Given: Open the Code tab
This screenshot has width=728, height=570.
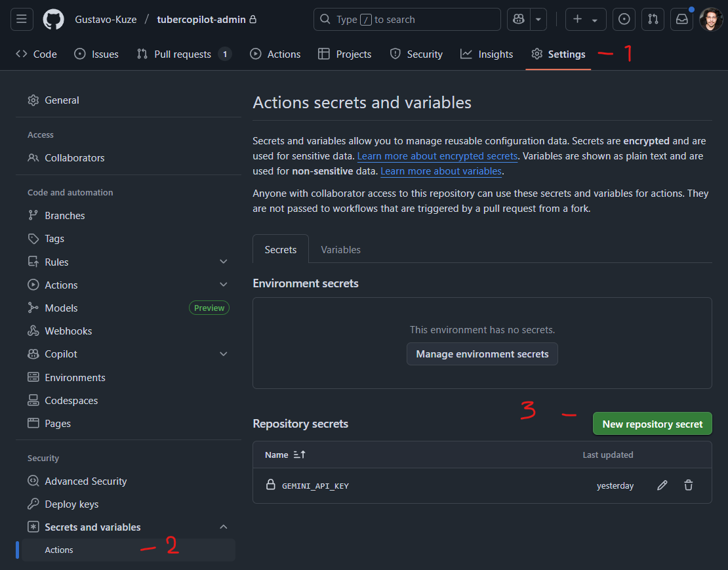Looking at the screenshot, I should click(36, 54).
